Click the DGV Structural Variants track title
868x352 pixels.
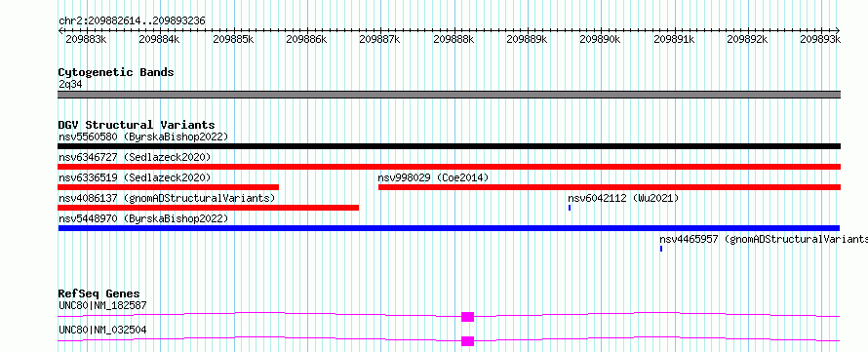tap(137, 125)
